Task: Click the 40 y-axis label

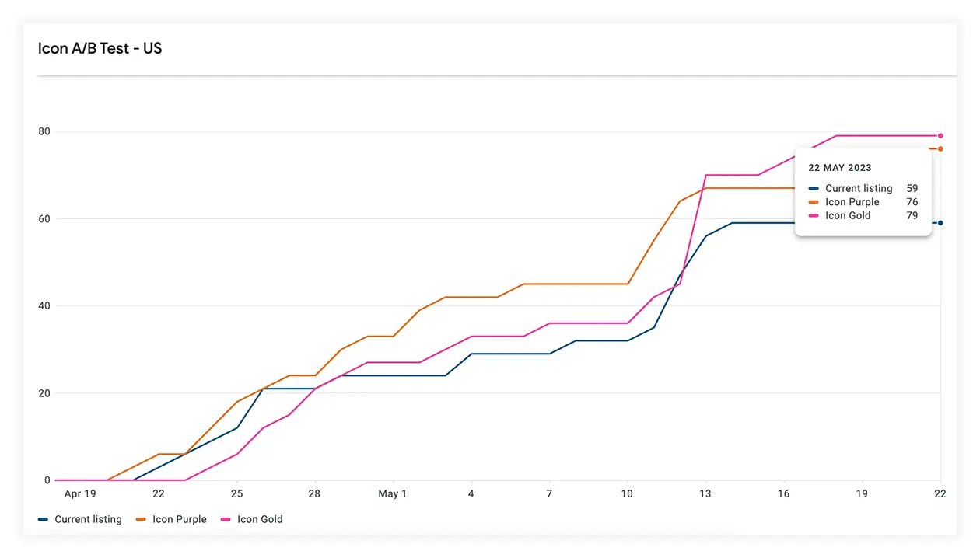Action: click(x=44, y=306)
